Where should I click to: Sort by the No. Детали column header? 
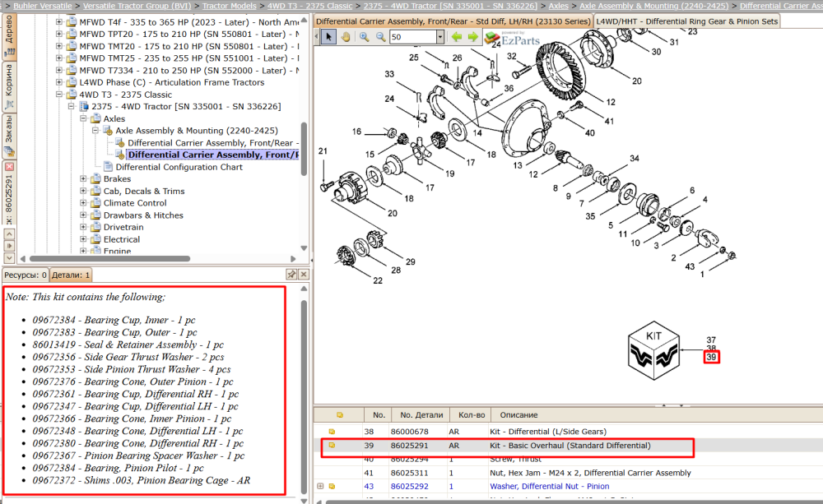(421, 415)
